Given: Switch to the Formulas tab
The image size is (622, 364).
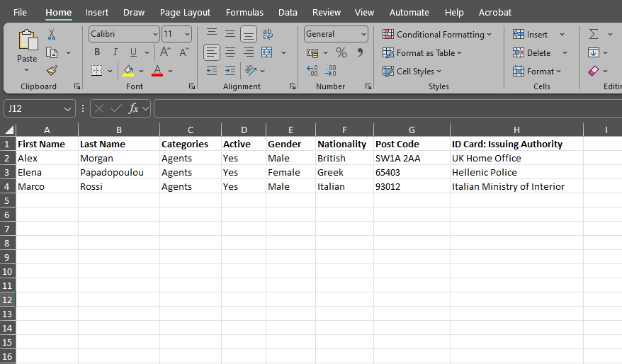Looking at the screenshot, I should tap(244, 12).
